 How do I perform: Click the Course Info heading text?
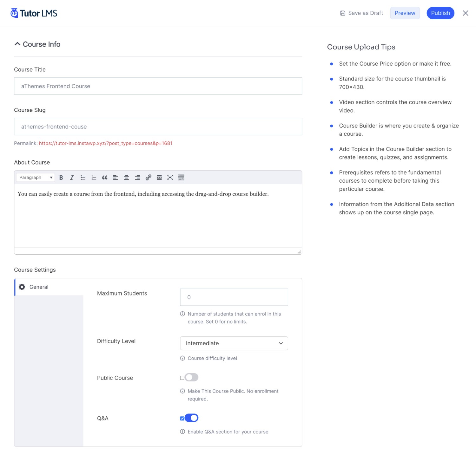42,44
